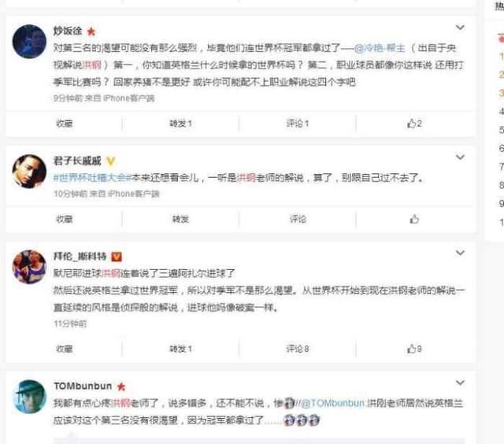504x444 pixels.
Task: Click the red star badge beside TOMbunbun
Action: click(121, 387)
